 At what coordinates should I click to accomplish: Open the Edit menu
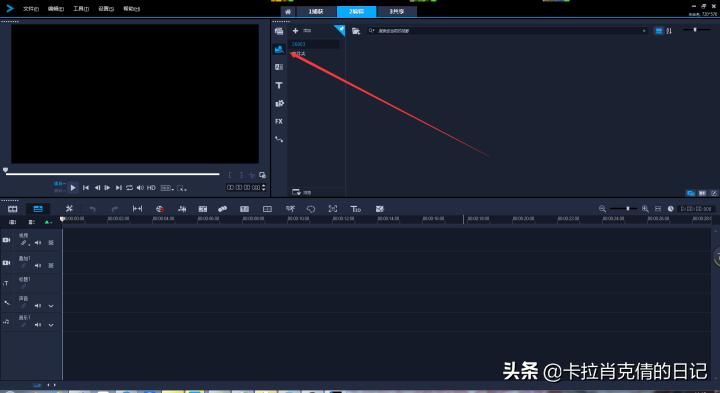56,9
